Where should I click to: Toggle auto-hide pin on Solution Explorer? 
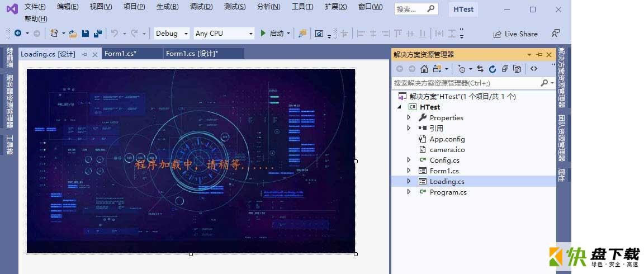539,55
